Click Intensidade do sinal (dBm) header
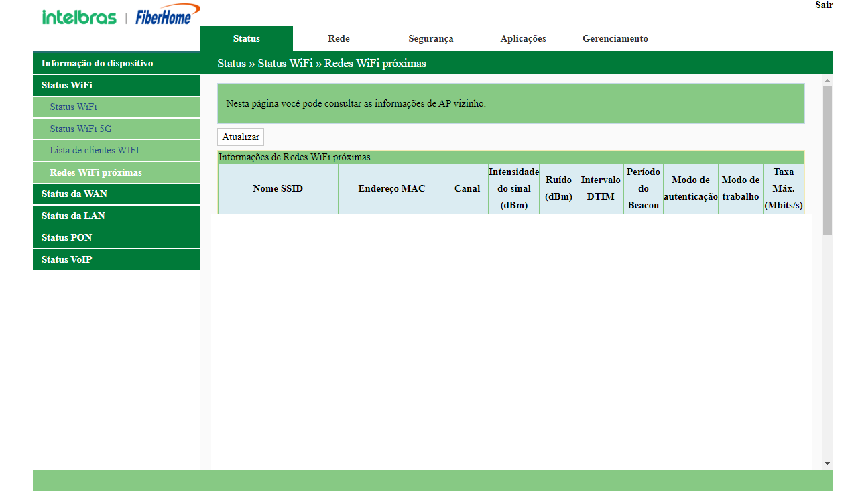 coord(513,189)
